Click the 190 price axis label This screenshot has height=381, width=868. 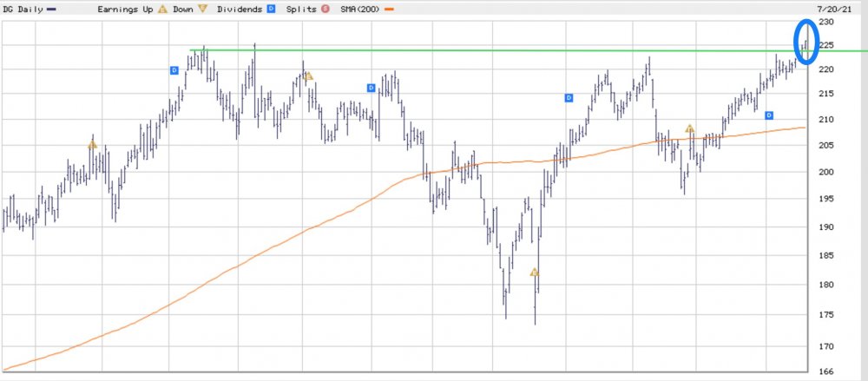pyautogui.click(x=825, y=227)
